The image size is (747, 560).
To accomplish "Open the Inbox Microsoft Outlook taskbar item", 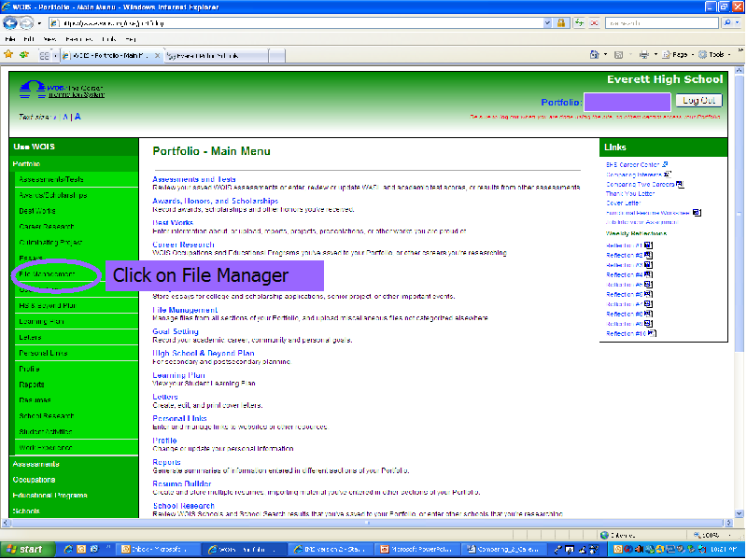I will pyautogui.click(x=156, y=549).
